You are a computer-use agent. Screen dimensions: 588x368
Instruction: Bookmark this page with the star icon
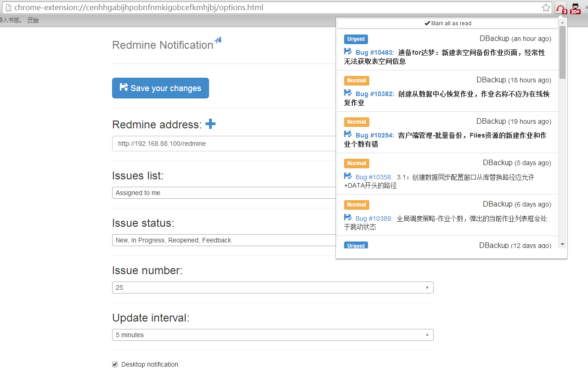546,8
